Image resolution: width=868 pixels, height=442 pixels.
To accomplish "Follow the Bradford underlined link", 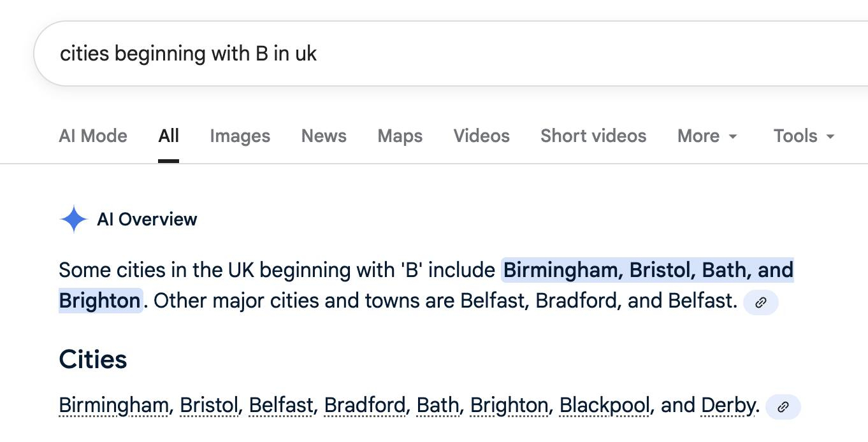I will click(365, 405).
